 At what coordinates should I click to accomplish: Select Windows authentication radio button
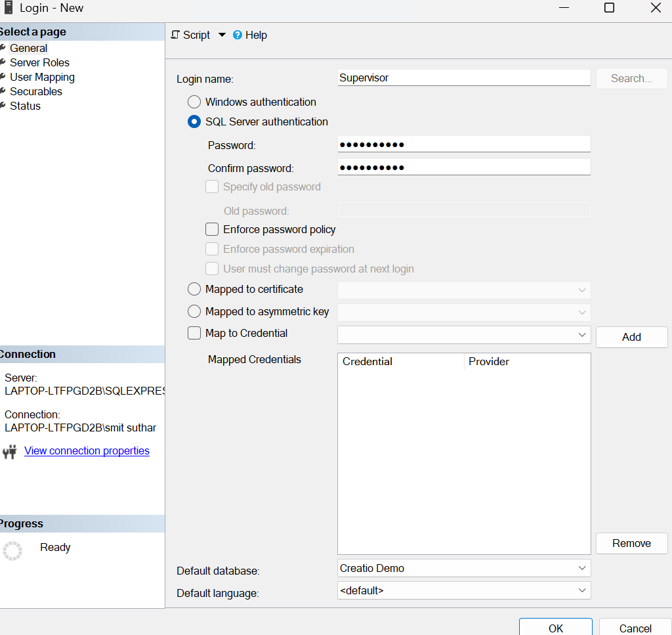point(194,102)
